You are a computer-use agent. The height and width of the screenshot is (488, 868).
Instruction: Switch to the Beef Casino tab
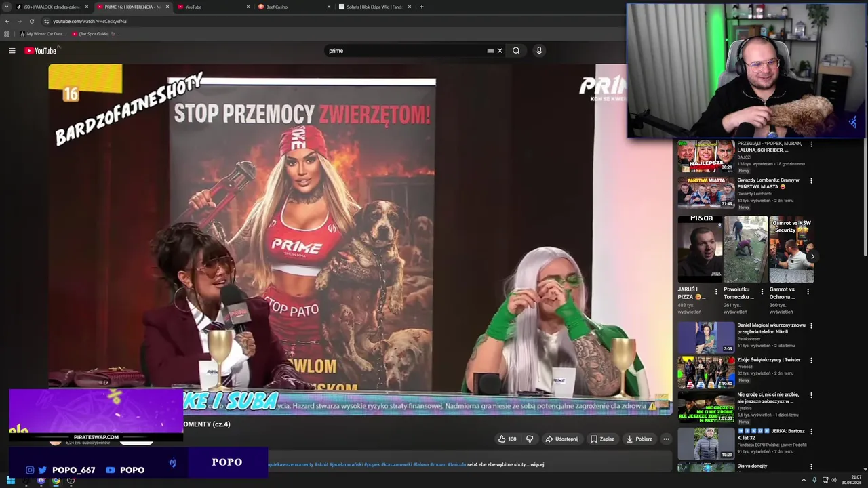tap(293, 7)
